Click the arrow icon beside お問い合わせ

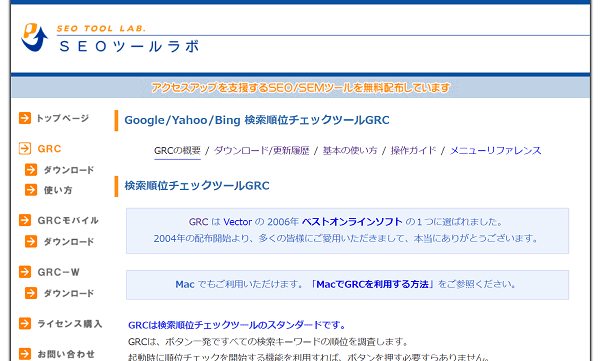pyautogui.click(x=25, y=354)
